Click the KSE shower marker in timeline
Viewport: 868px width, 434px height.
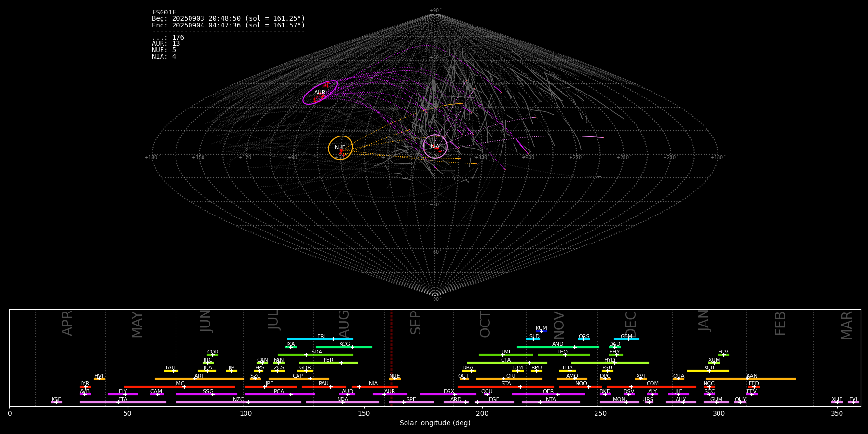click(x=56, y=402)
